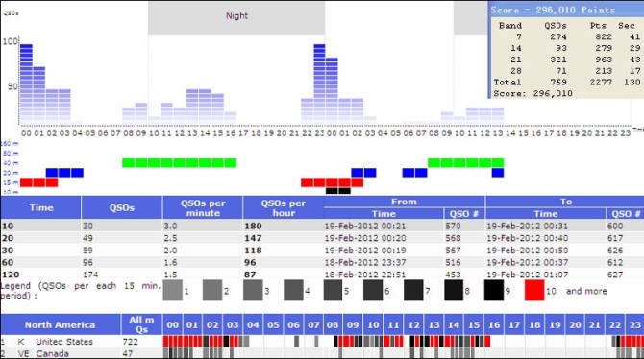Click the black legend swatch labeled 9
644x359 pixels.
click(494, 291)
